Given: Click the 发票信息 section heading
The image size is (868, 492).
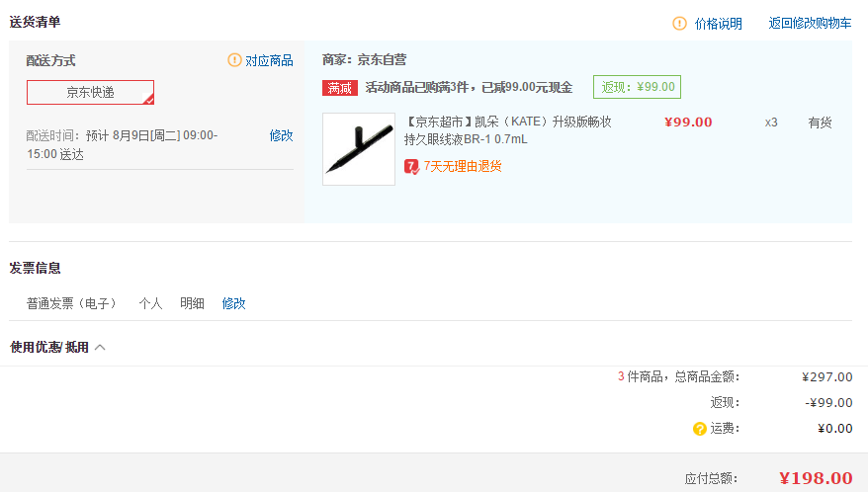Looking at the screenshot, I should [x=35, y=268].
